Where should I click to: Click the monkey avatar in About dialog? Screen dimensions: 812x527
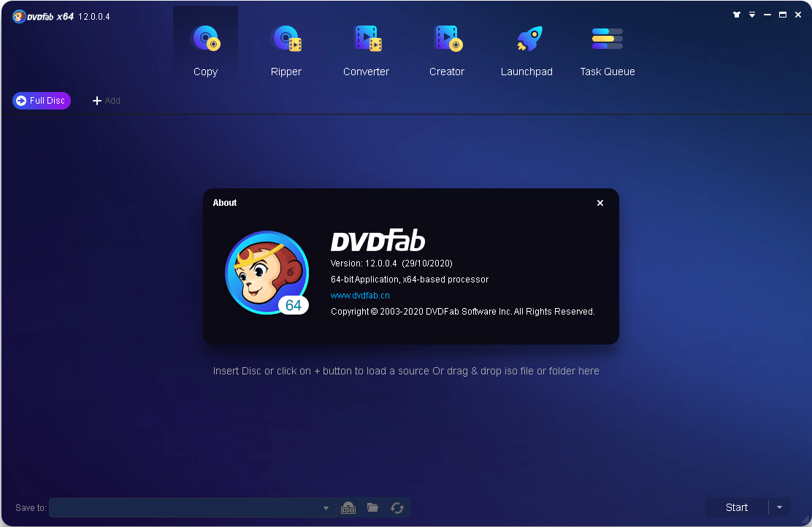267,272
